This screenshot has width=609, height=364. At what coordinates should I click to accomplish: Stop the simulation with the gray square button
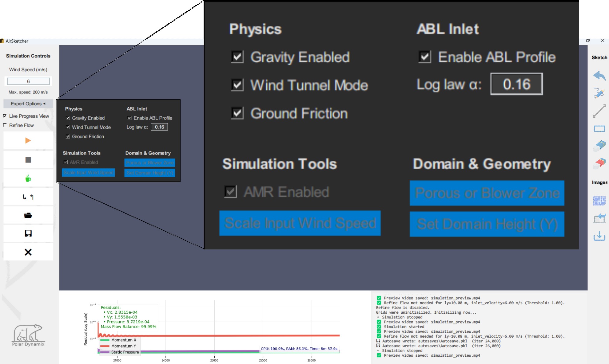[28, 160]
